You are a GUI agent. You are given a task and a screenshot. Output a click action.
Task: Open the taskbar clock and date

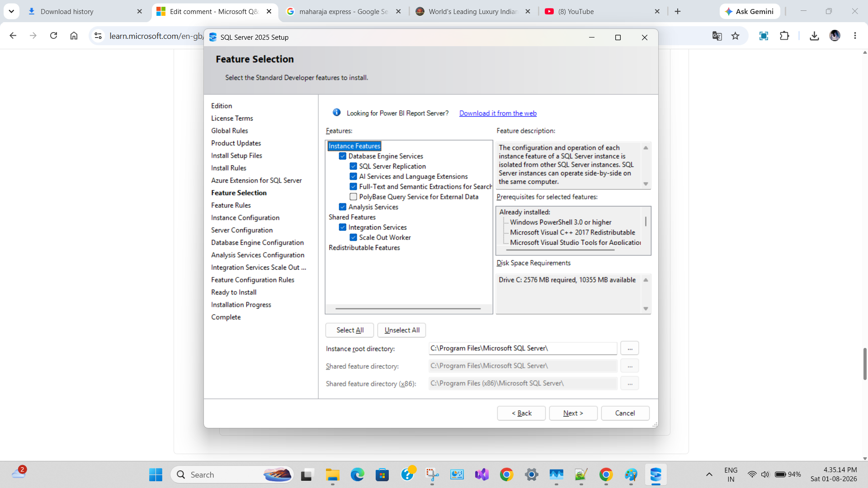coord(834,474)
